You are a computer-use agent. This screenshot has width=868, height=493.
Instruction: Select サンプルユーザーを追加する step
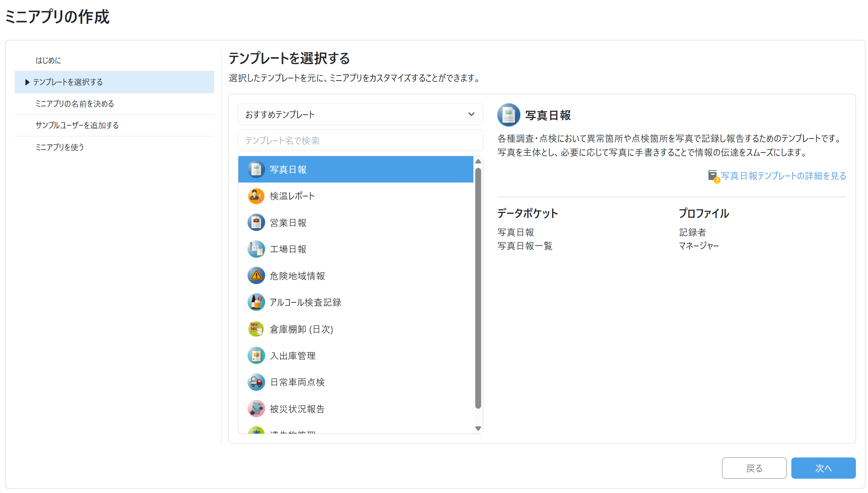(x=77, y=125)
